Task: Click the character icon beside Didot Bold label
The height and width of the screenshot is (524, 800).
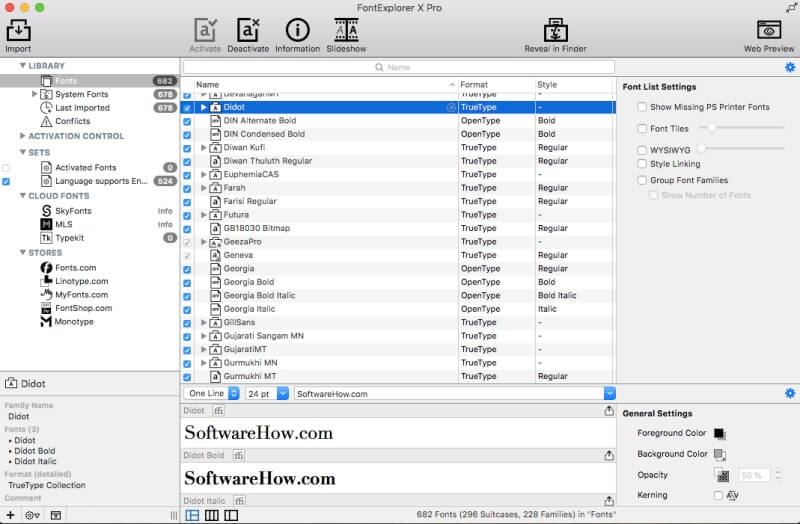Action: 238,455
